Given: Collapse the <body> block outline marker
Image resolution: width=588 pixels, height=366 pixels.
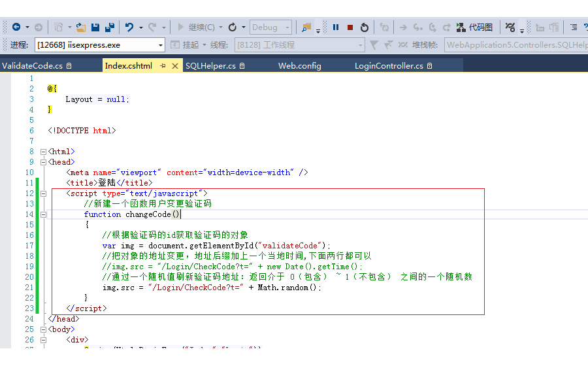Looking at the screenshot, I should (43, 329).
